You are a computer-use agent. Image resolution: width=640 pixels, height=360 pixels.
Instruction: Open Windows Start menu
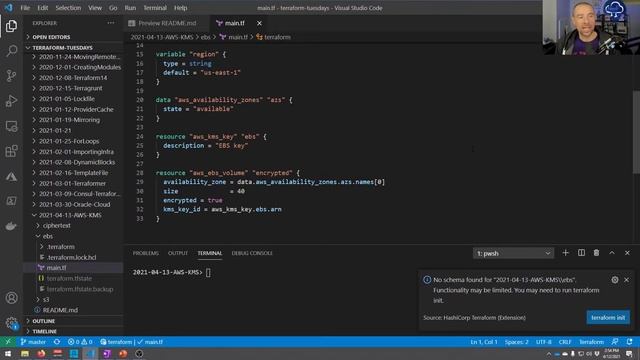pos(8,354)
